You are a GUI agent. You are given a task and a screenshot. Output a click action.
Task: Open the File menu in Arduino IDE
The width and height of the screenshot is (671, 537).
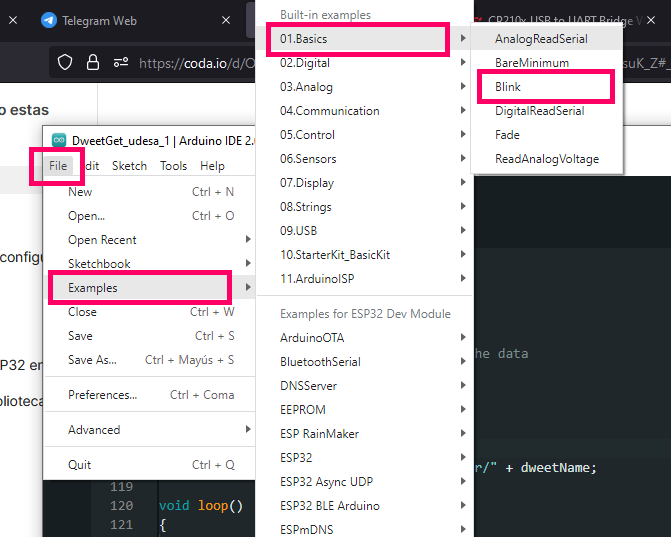58,166
